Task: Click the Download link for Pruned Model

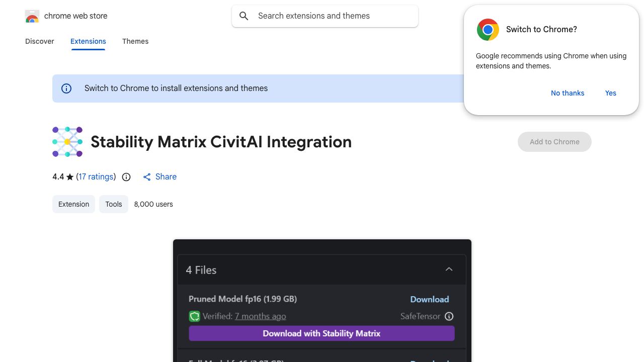Action: point(430,299)
